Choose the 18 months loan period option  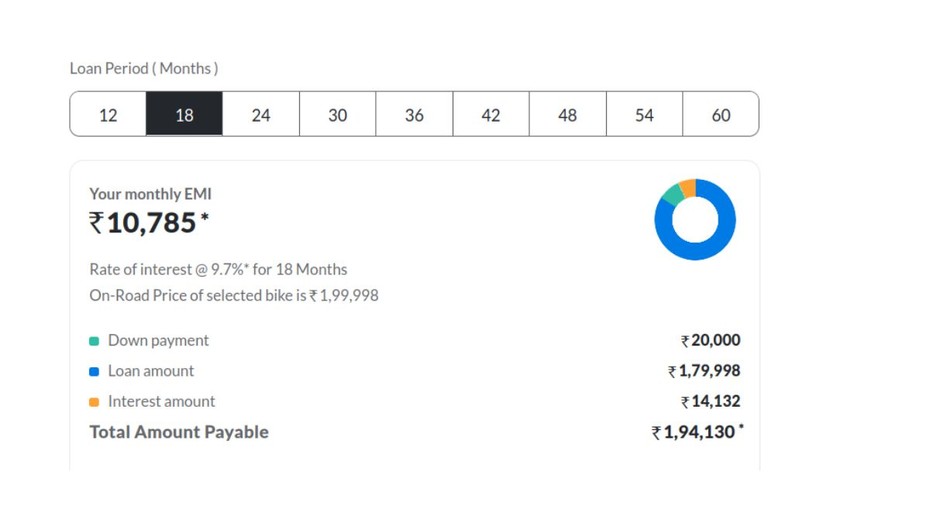click(x=184, y=115)
